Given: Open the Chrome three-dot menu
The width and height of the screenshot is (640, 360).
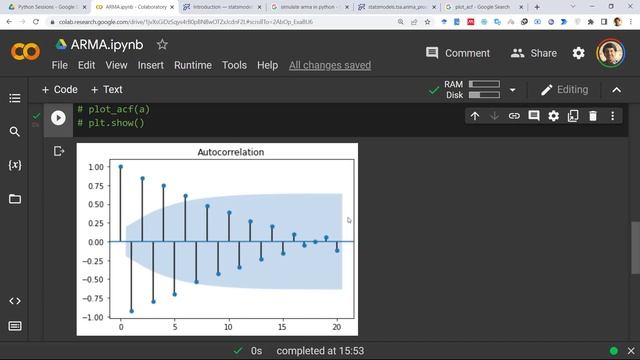Looking at the screenshot, I should [x=631, y=22].
